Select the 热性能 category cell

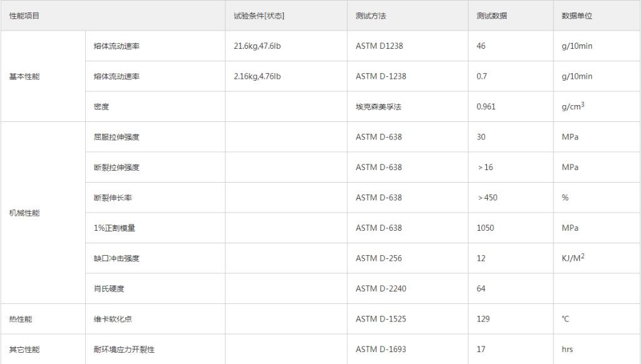tap(20, 319)
